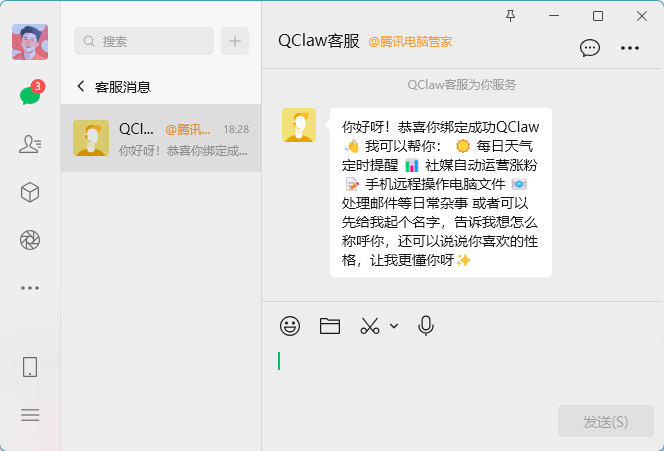Click the 发送(S) send button
Screen dimensions: 664x451
click(606, 421)
